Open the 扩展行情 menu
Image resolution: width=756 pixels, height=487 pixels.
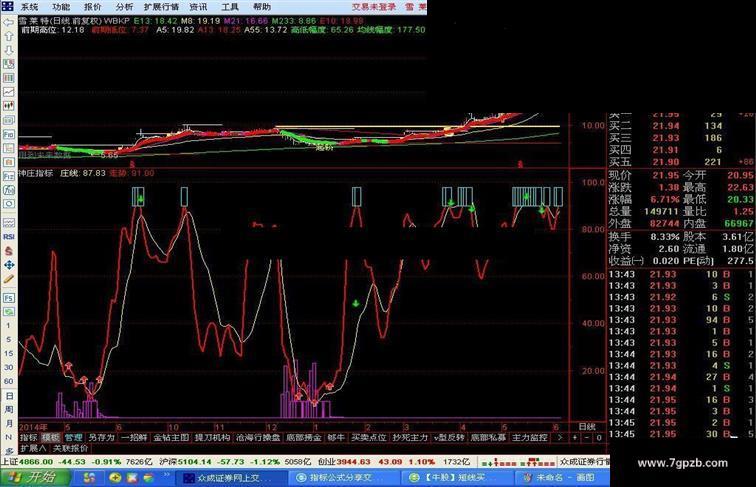point(161,7)
